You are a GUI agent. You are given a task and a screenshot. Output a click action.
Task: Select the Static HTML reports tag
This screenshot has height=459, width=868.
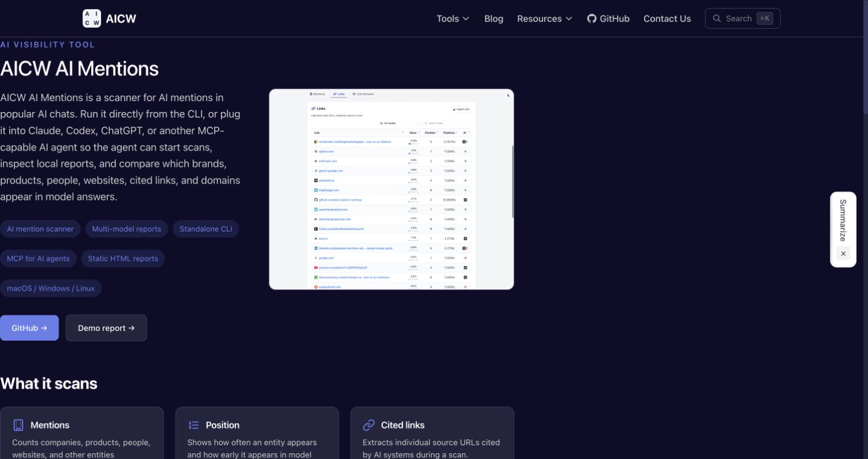tap(123, 258)
